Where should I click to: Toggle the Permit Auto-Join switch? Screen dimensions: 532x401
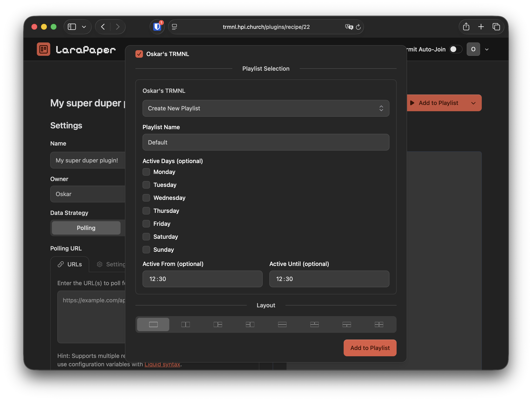click(456, 49)
